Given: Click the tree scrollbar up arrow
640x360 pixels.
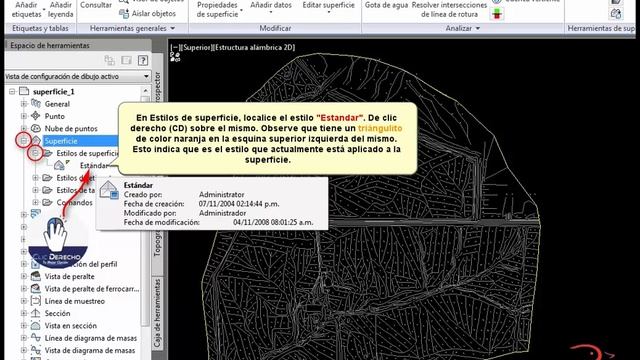Looking at the screenshot, I should pyautogui.click(x=145, y=90).
